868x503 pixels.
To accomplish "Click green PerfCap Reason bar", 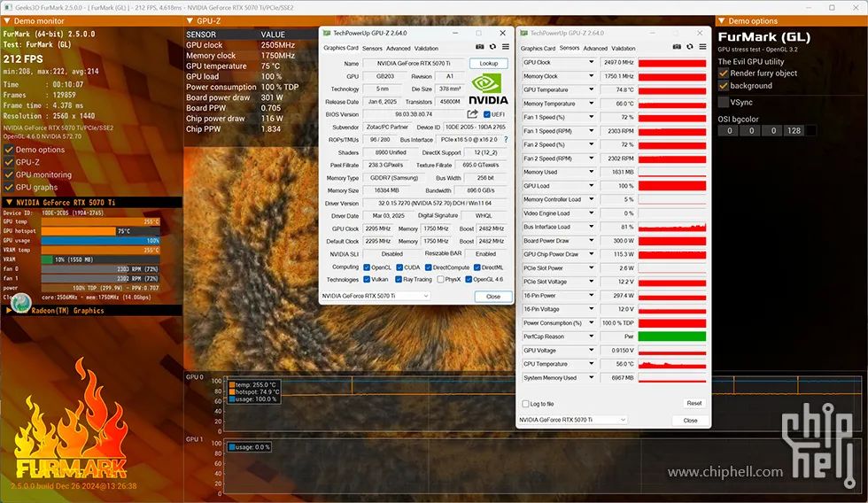I will click(x=672, y=337).
